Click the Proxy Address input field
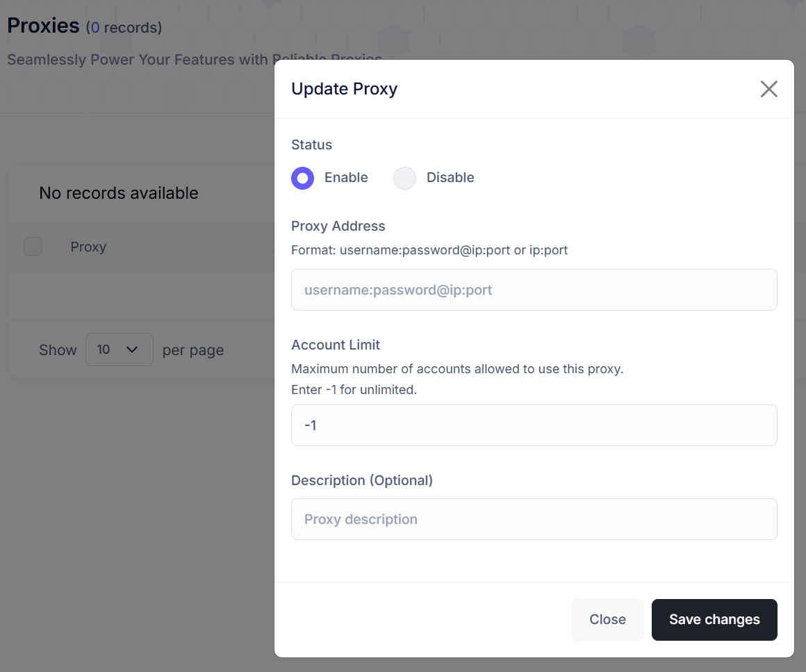The height and width of the screenshot is (672, 806). point(534,290)
